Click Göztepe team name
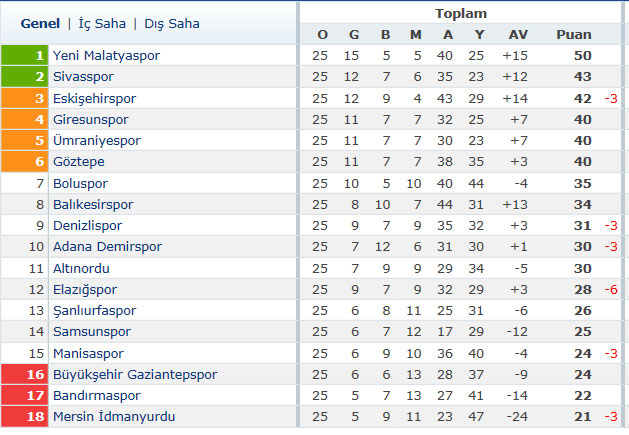Image resolution: width=629 pixels, height=435 pixels. pyautogui.click(x=79, y=162)
